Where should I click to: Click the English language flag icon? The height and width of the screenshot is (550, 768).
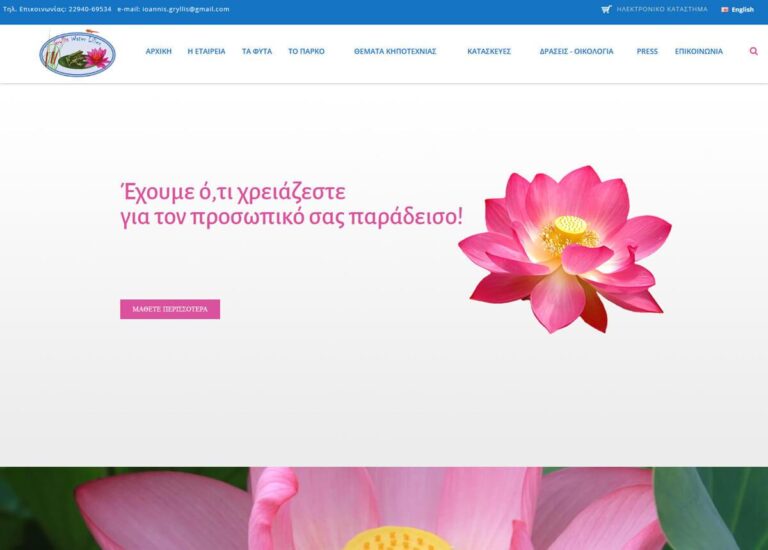(725, 10)
